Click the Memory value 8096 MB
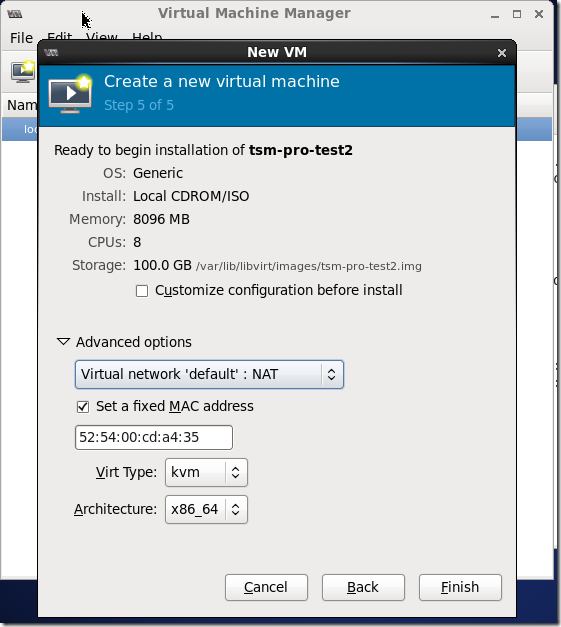Screen dimensions: 561x627 click(x=161, y=220)
